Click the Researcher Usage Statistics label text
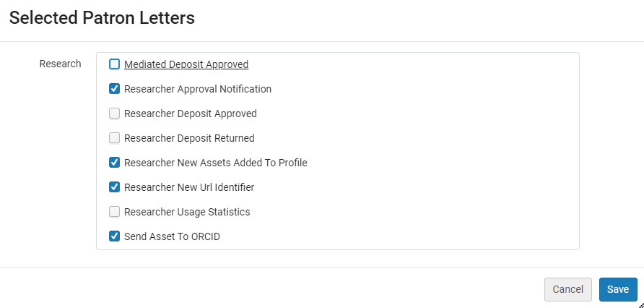 point(187,212)
